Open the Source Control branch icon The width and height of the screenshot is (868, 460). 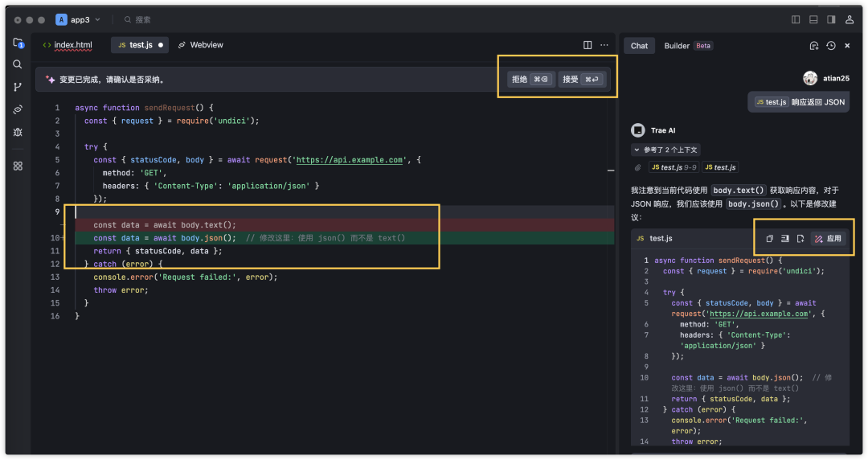click(18, 87)
